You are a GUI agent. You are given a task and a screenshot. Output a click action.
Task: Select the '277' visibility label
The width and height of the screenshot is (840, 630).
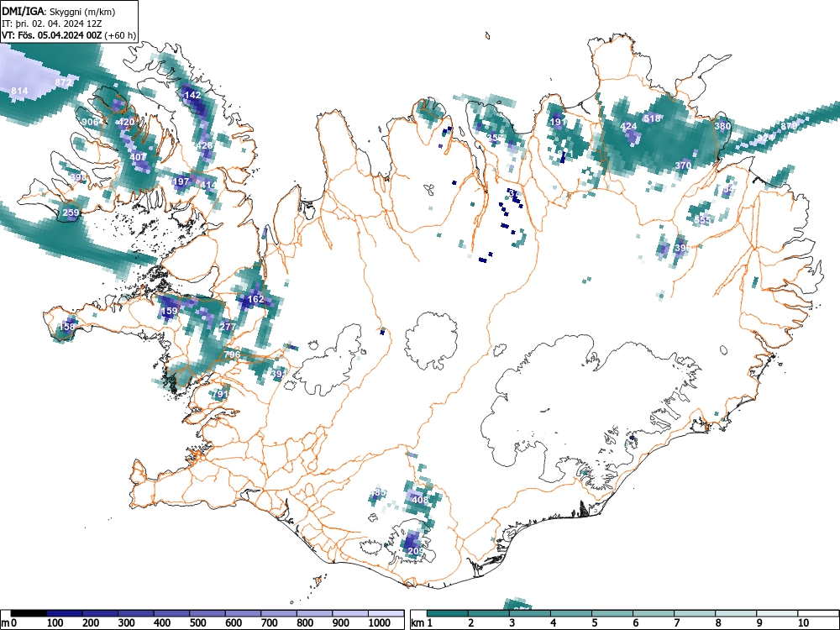[x=228, y=326]
